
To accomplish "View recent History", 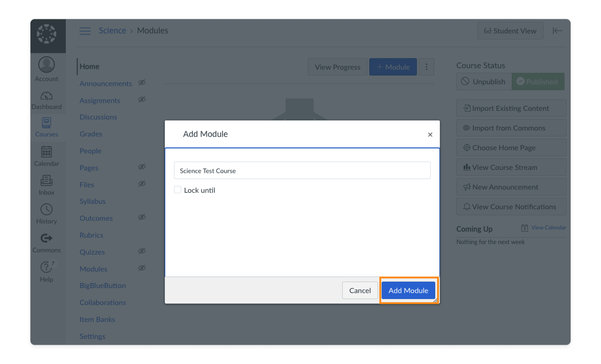I will [x=46, y=213].
